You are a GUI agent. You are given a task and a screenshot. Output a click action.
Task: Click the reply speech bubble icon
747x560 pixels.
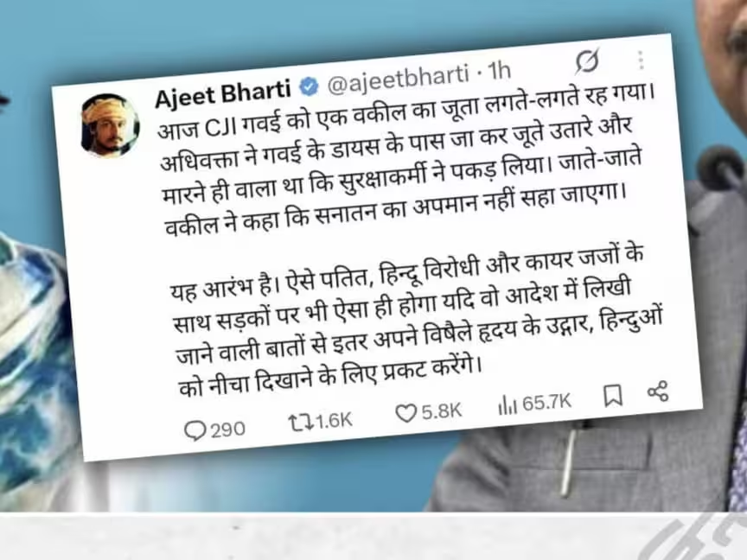[x=195, y=431]
